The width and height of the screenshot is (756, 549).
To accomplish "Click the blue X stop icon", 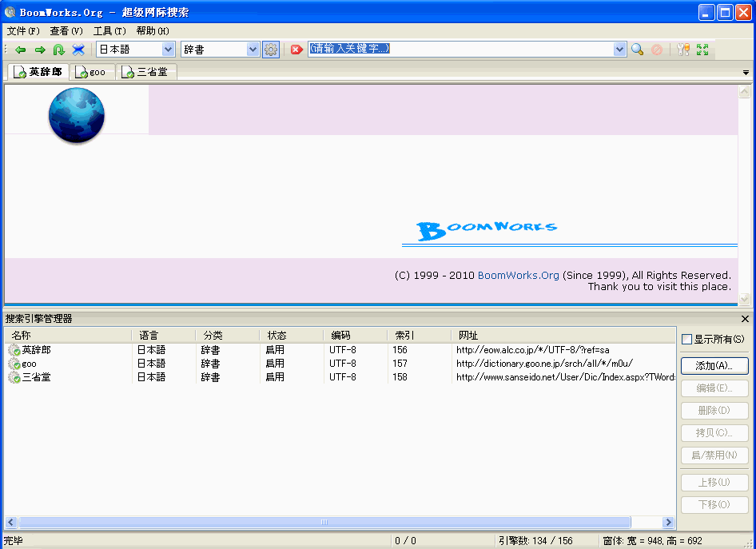I will click(x=78, y=50).
